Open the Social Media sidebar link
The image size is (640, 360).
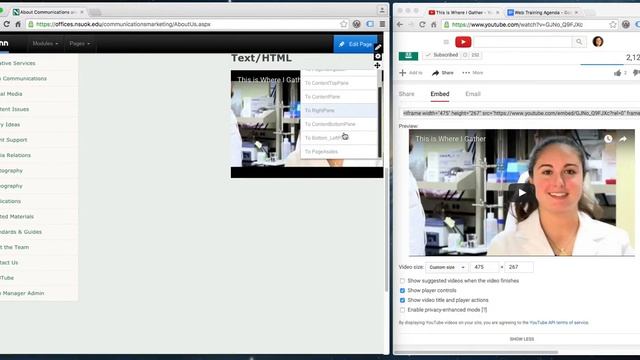[x=11, y=94]
